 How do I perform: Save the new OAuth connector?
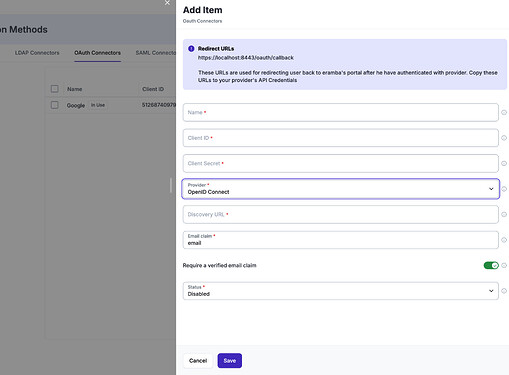tap(230, 361)
